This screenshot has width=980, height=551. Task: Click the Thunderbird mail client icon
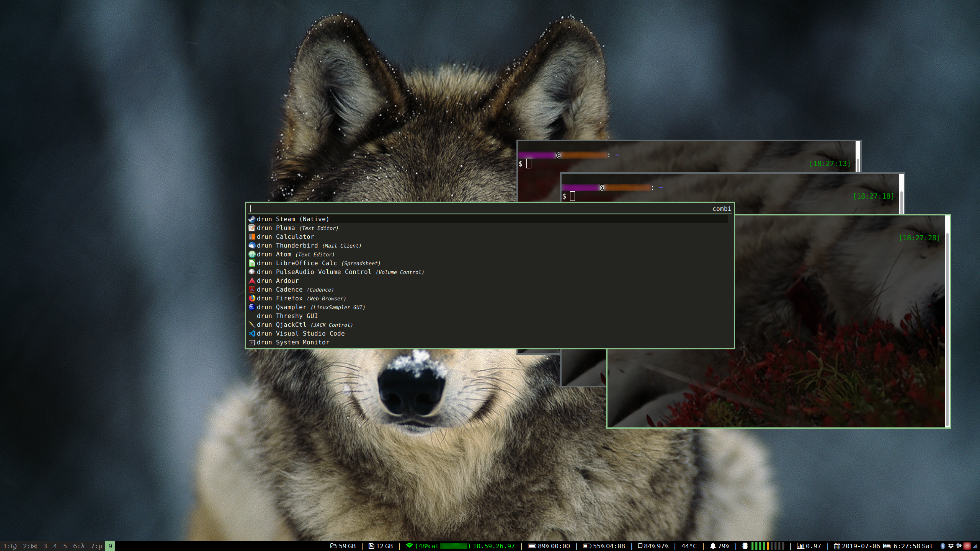tap(252, 246)
